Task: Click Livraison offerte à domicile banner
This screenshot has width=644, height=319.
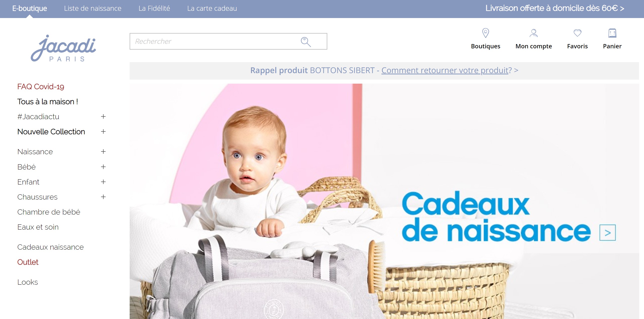Action: 555,8
